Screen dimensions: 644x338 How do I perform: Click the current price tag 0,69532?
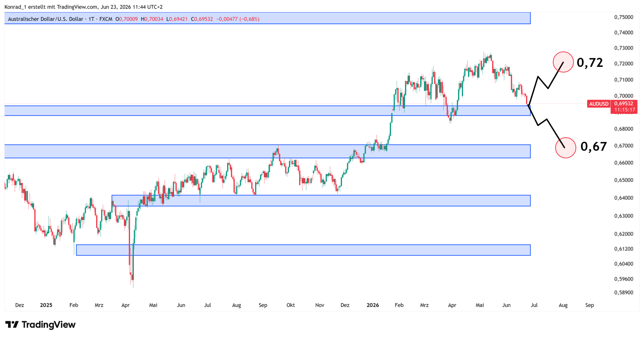[624, 103]
